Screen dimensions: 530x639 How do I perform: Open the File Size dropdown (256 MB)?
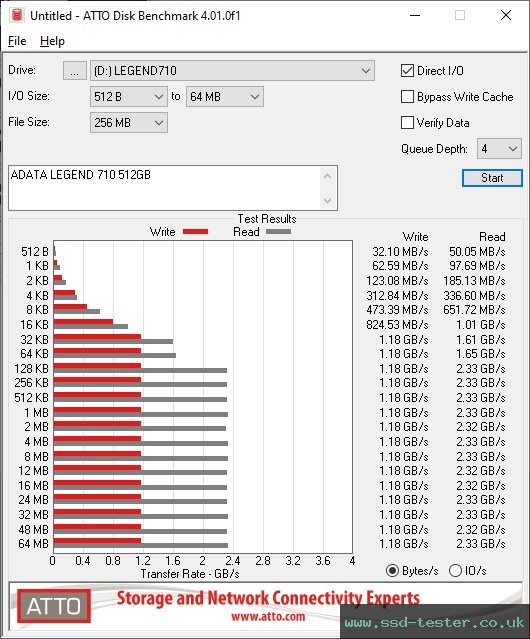pos(129,123)
